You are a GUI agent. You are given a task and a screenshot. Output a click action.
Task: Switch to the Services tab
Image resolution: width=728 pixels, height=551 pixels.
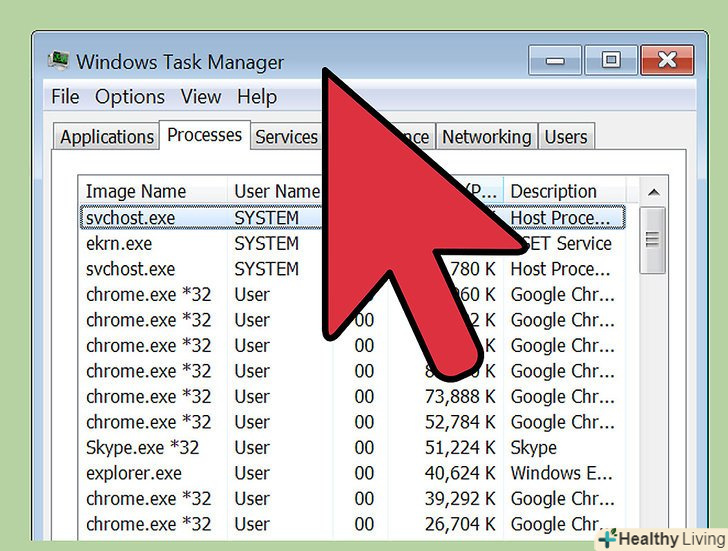pos(286,136)
